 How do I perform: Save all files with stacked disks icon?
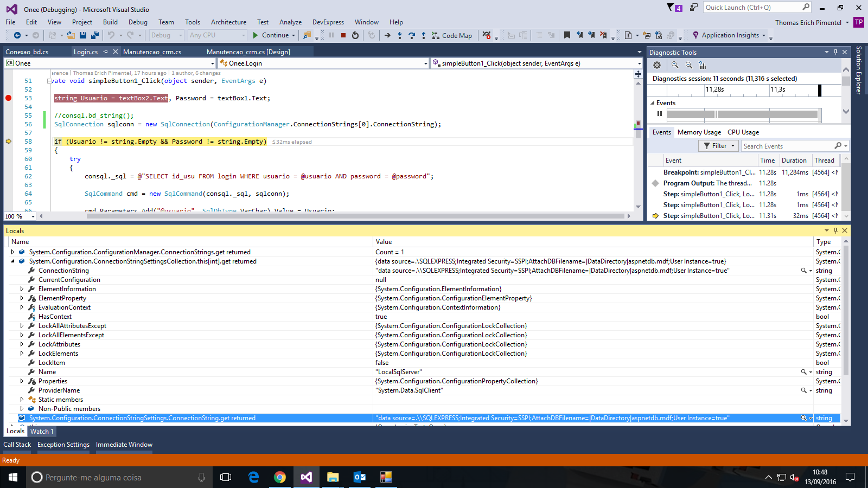pos(95,35)
